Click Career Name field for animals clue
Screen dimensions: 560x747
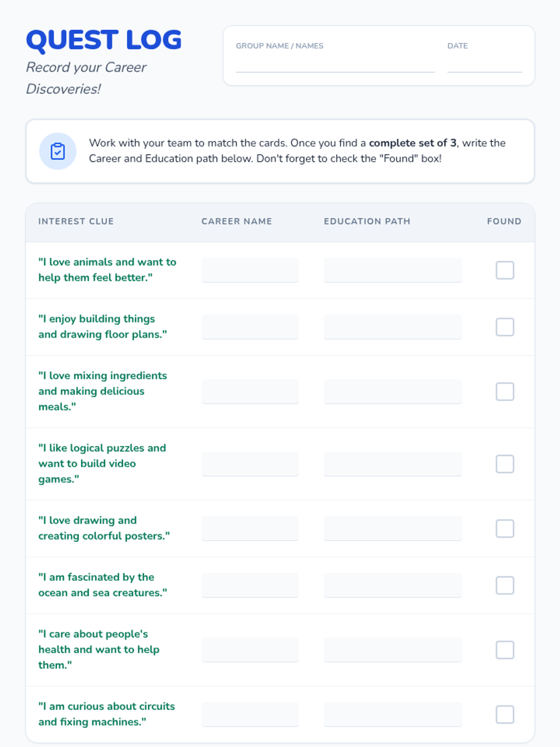pyautogui.click(x=250, y=270)
